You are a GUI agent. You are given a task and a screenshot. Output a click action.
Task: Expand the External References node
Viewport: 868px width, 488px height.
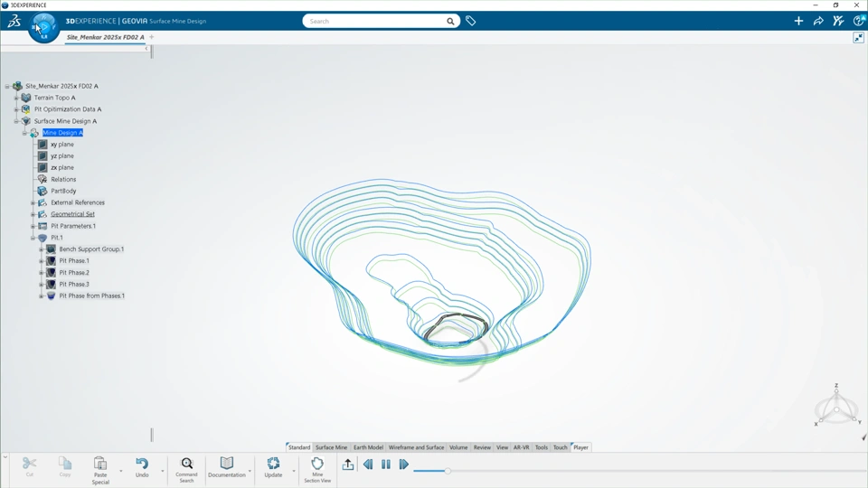33,203
